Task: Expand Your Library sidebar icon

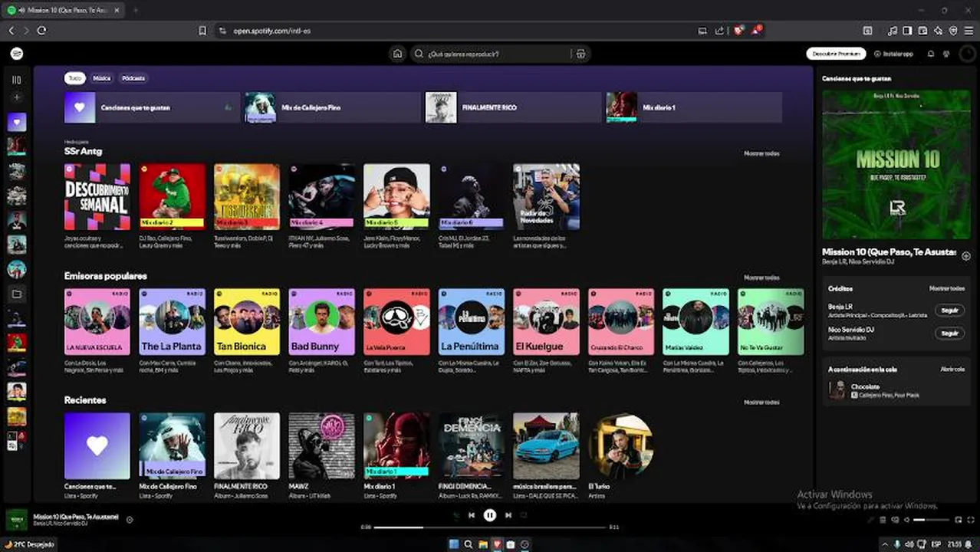Action: pos(17,80)
